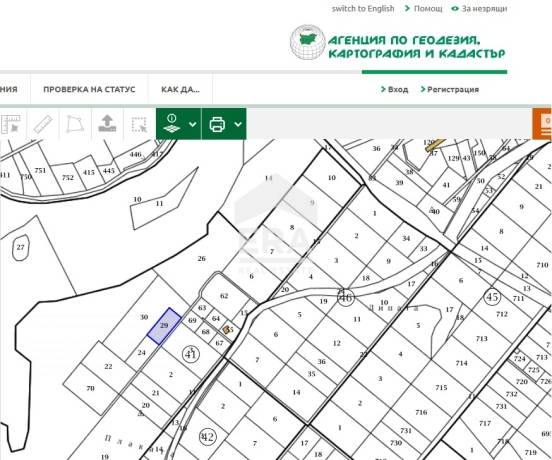Click parcel number 63 on the map
Viewport: 552px width, 460px height.
tap(202, 308)
